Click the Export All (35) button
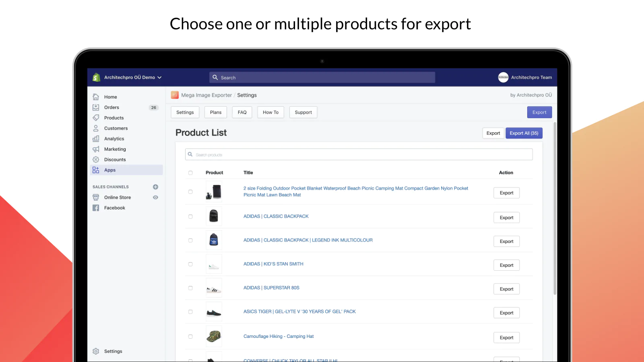 pyautogui.click(x=524, y=133)
